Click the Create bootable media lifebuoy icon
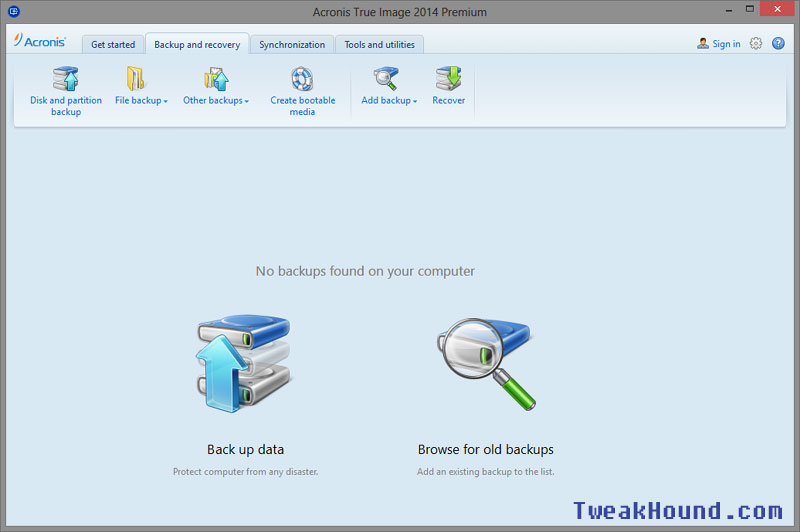Screen dimensions: 800x532 click(x=302, y=79)
